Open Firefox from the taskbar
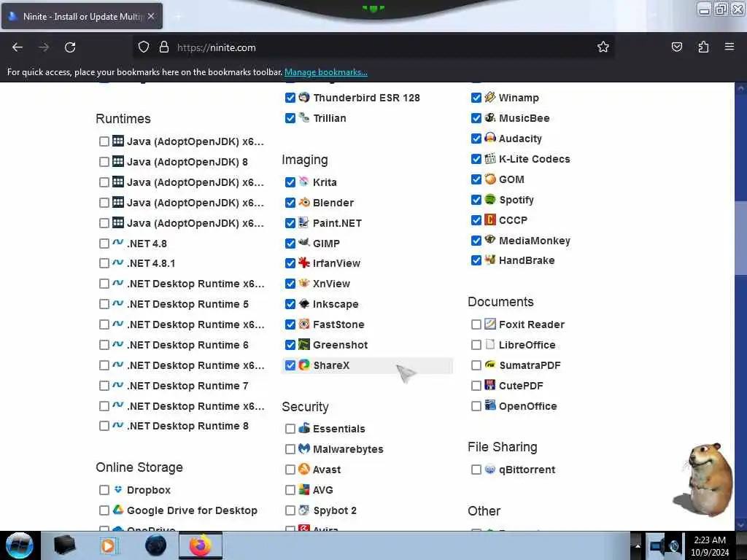Image resolution: width=747 pixels, height=560 pixels. [x=201, y=545]
